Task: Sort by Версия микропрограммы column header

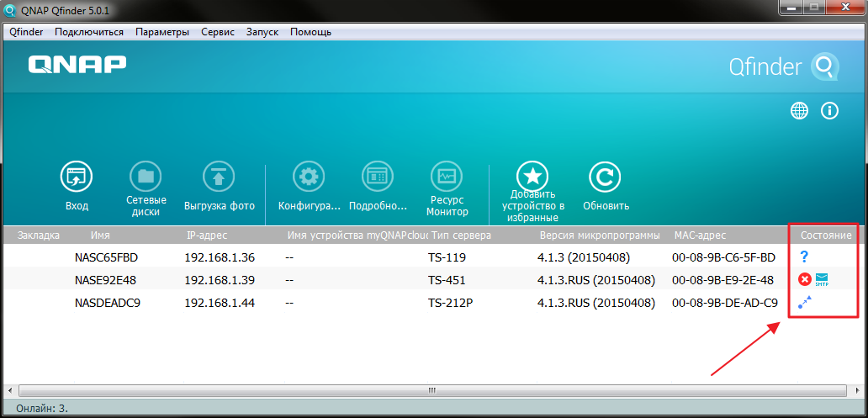Action: click(x=600, y=235)
